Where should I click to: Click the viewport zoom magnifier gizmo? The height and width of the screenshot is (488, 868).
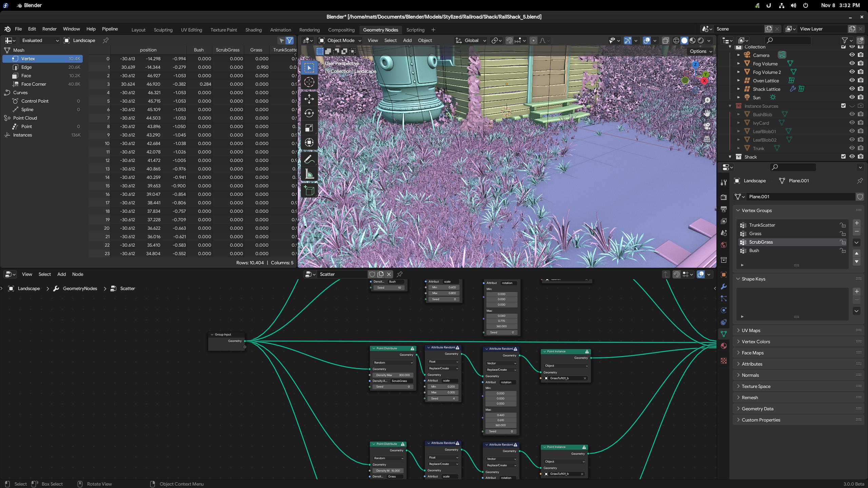(707, 100)
